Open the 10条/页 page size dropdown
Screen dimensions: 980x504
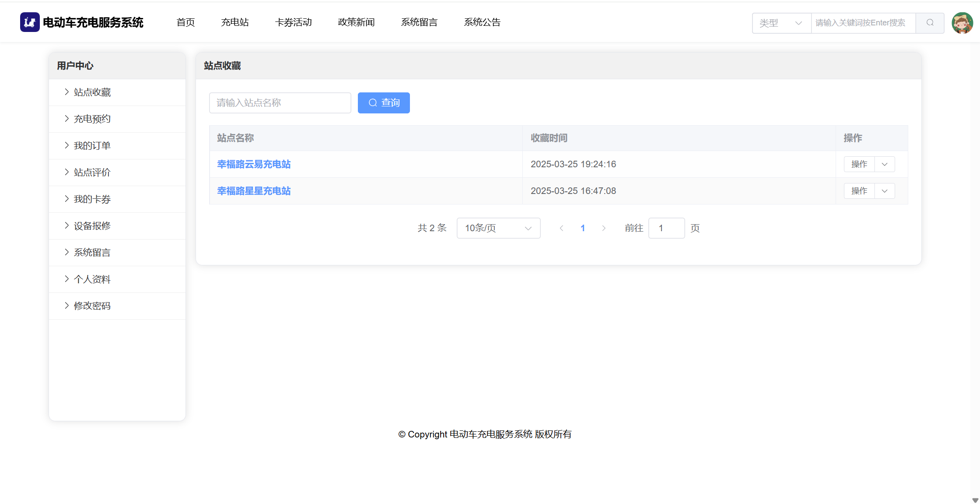(x=498, y=228)
